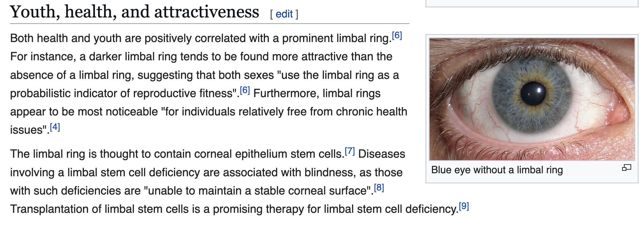Open reference [7] after 'epithelium stem cells'
The image size is (644, 233).
[350, 151]
